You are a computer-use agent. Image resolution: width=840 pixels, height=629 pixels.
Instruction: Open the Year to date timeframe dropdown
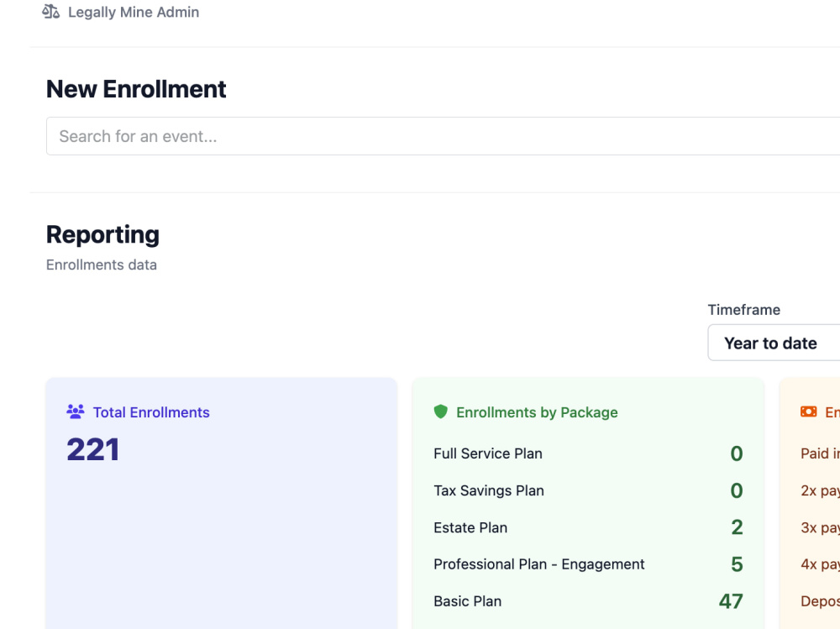(774, 343)
